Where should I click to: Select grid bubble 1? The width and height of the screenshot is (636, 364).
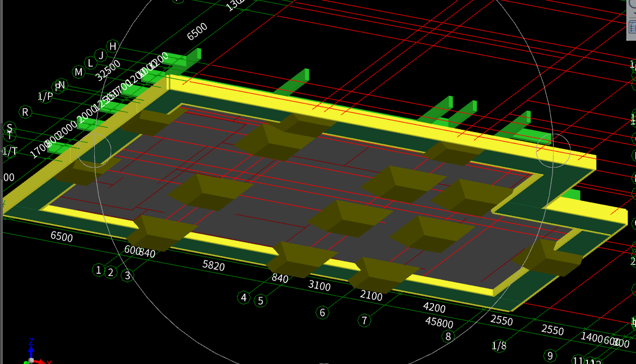pyautogui.click(x=98, y=269)
